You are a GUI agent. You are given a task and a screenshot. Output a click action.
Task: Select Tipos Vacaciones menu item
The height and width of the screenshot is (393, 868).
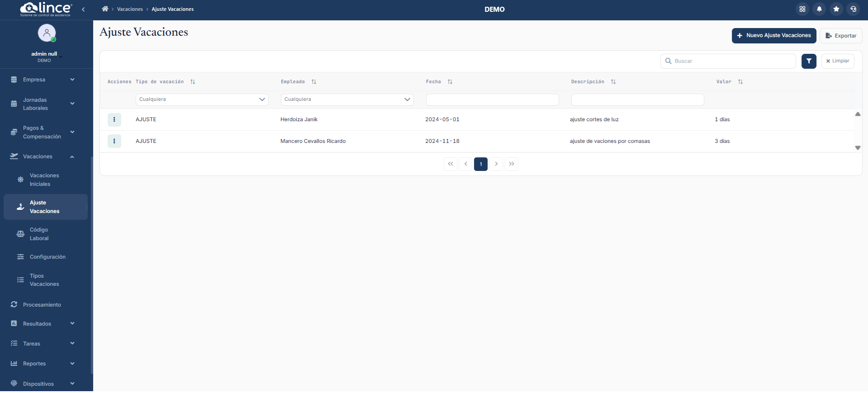44,280
